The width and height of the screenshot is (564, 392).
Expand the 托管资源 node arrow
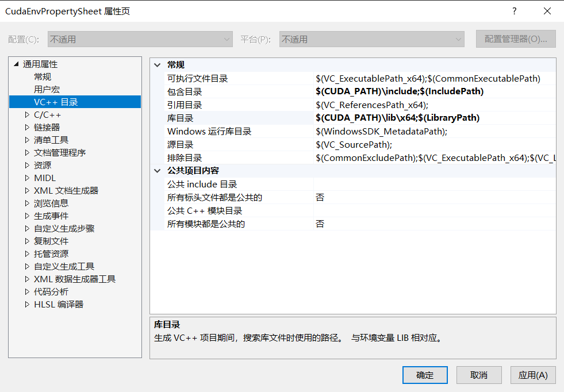[27, 253]
